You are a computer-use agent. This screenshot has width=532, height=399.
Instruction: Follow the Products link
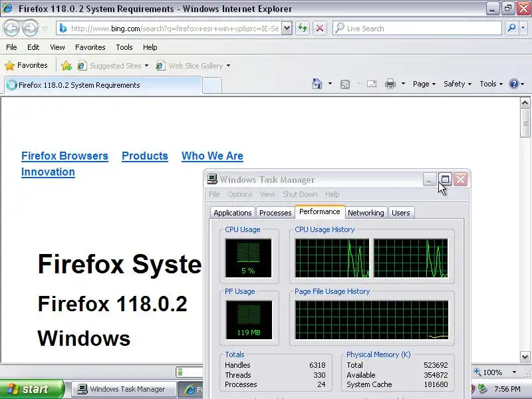tap(145, 156)
